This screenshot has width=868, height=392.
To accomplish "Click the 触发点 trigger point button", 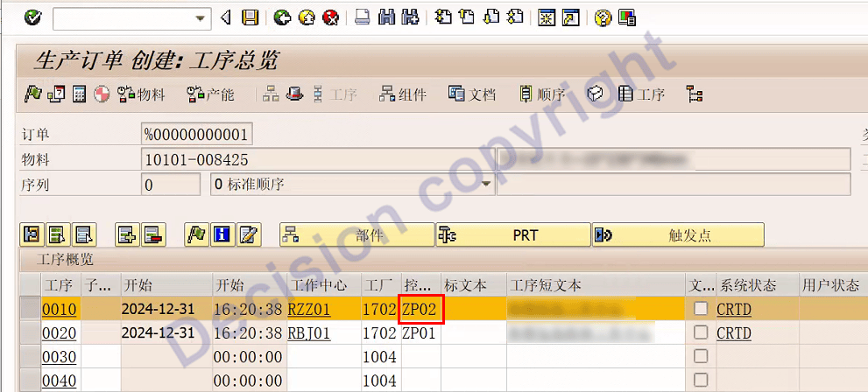I will [678, 234].
